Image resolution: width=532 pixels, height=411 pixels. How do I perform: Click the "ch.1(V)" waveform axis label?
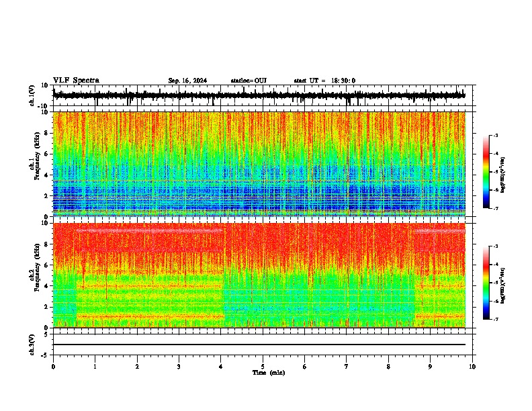point(32,95)
